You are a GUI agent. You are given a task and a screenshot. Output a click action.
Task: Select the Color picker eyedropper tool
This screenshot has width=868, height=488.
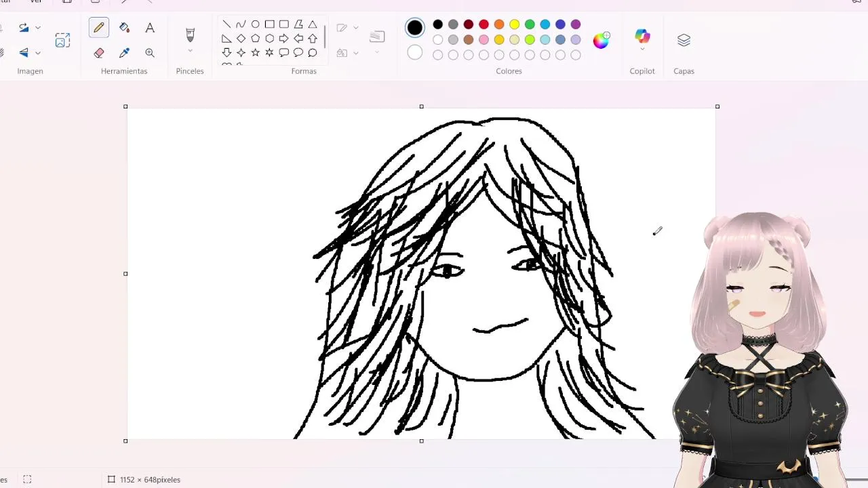(124, 53)
